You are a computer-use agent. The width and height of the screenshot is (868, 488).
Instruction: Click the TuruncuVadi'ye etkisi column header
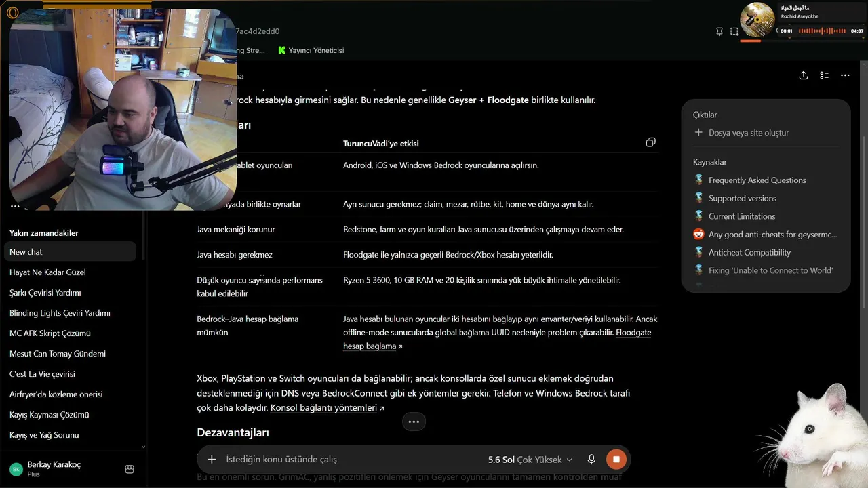click(381, 144)
